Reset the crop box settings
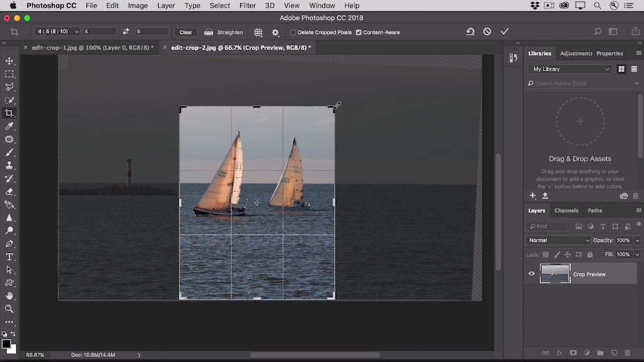The image size is (644, 362). (470, 32)
